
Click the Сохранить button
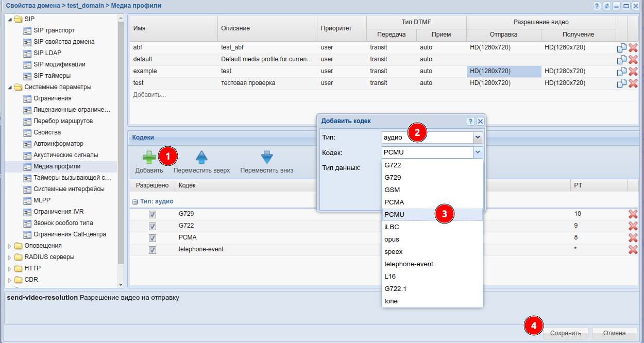tap(565, 333)
